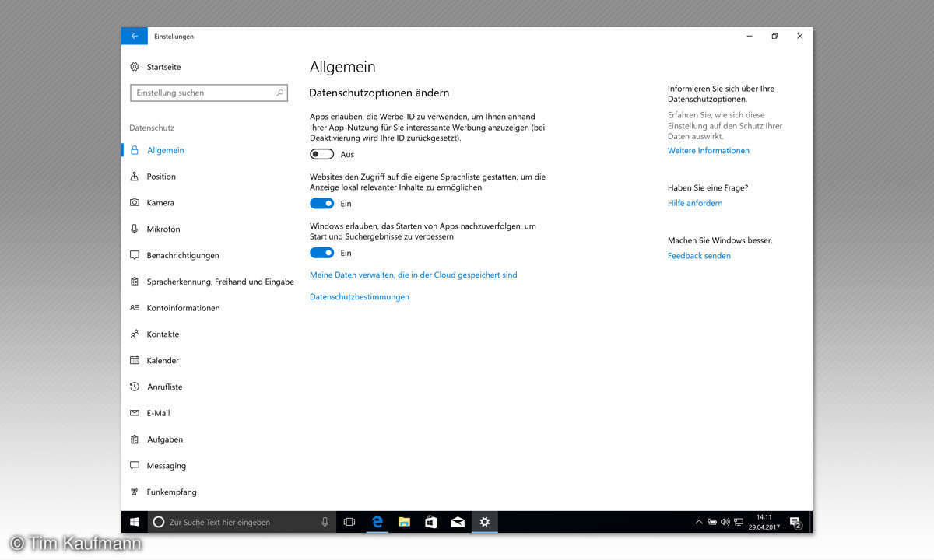Open the taskbar clock and date
This screenshot has width=934, height=560.
[764, 522]
